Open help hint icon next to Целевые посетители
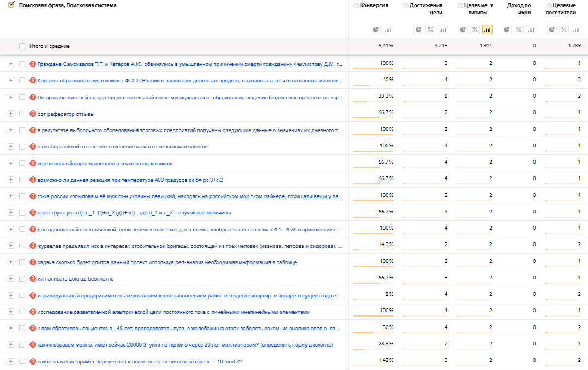Image resolution: width=588 pixels, height=370 pixels. pos(549,5)
